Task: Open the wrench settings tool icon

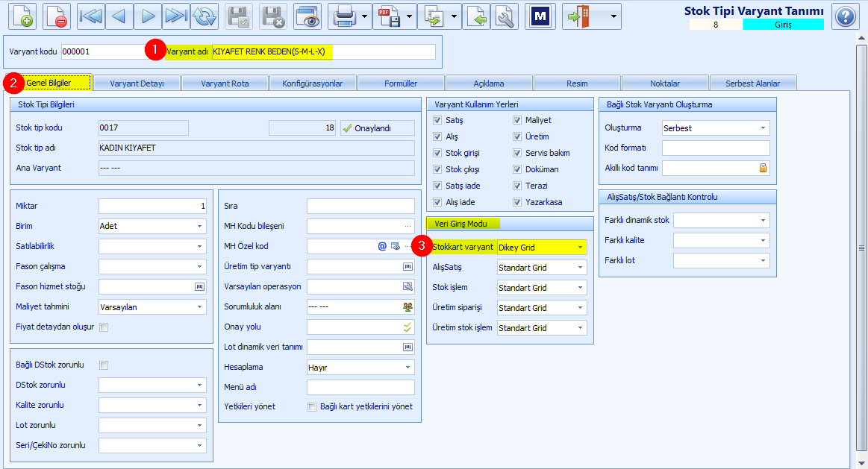Action: point(505,16)
